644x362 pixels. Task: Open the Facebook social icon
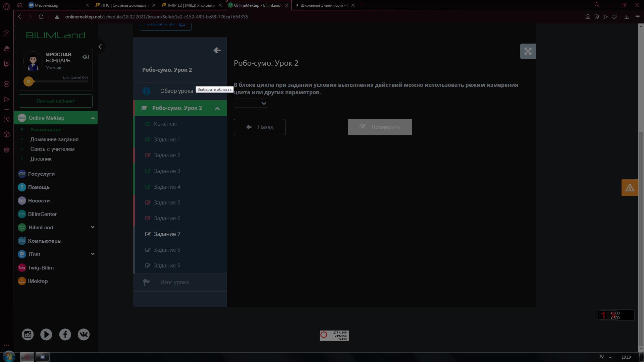65,334
